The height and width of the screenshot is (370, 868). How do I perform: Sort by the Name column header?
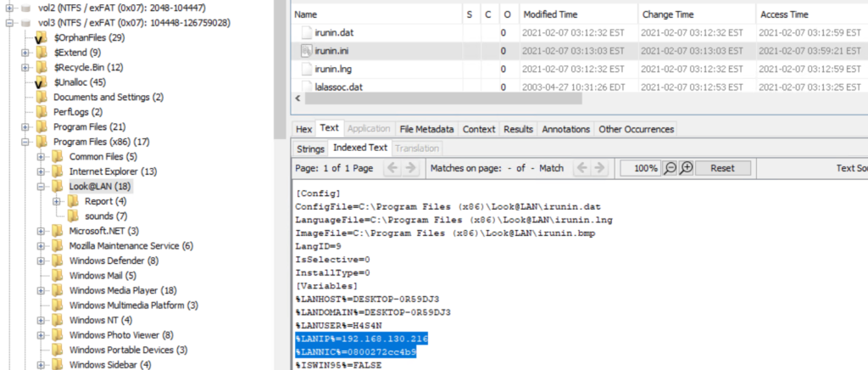[376, 14]
